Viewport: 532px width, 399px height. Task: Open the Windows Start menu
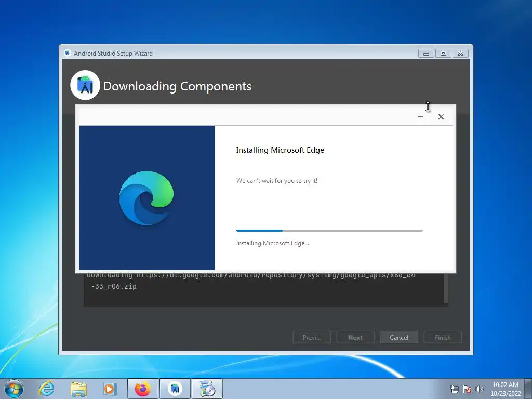coord(14,389)
